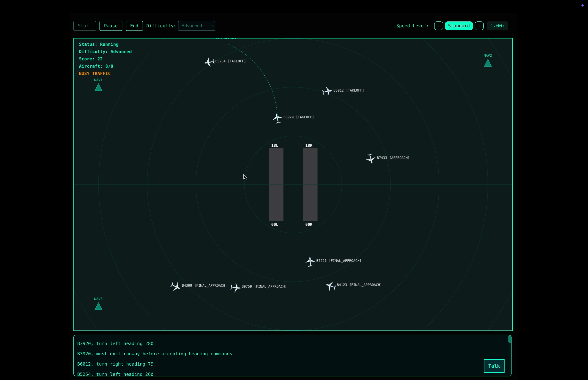Increase speed level with right arrow
Image resolution: width=588 pixels, height=380 pixels.
(x=479, y=26)
